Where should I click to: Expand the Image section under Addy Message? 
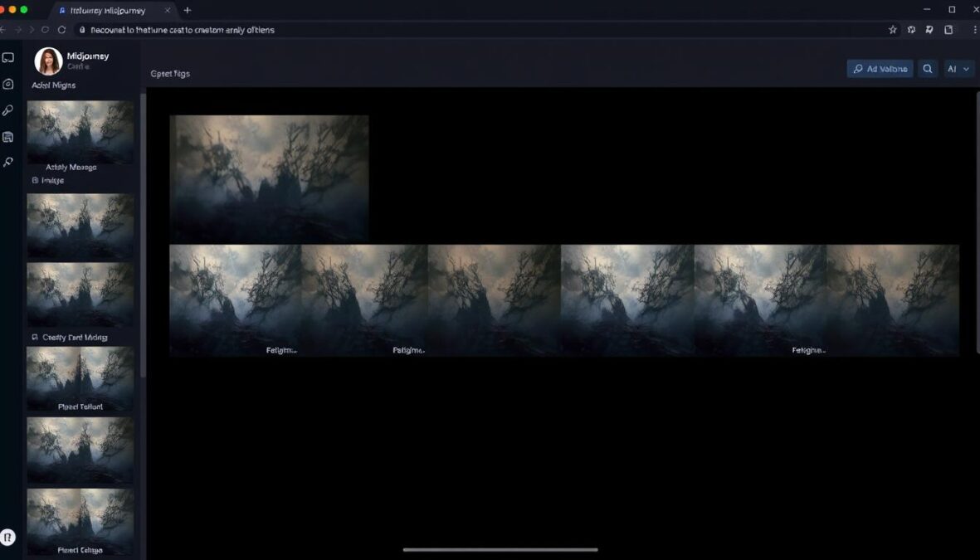tap(50, 180)
